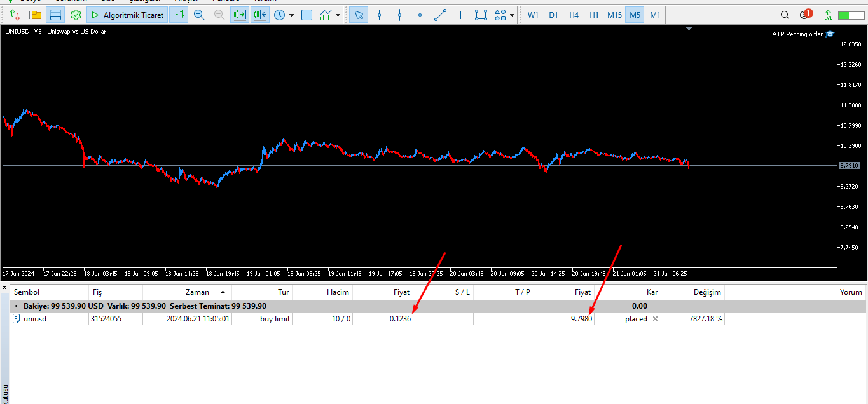
Task: Select the vertical line drawing tool
Action: click(399, 15)
